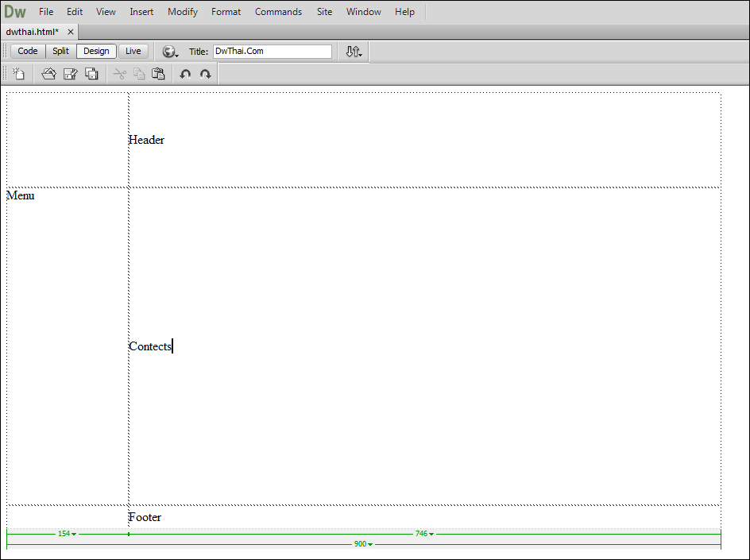750x560 pixels.
Task: Select the dwthai.html document tab
Action: [32, 32]
